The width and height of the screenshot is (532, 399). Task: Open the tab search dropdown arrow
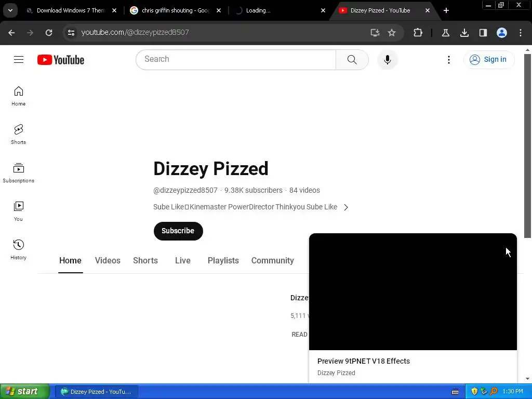pos(10,10)
